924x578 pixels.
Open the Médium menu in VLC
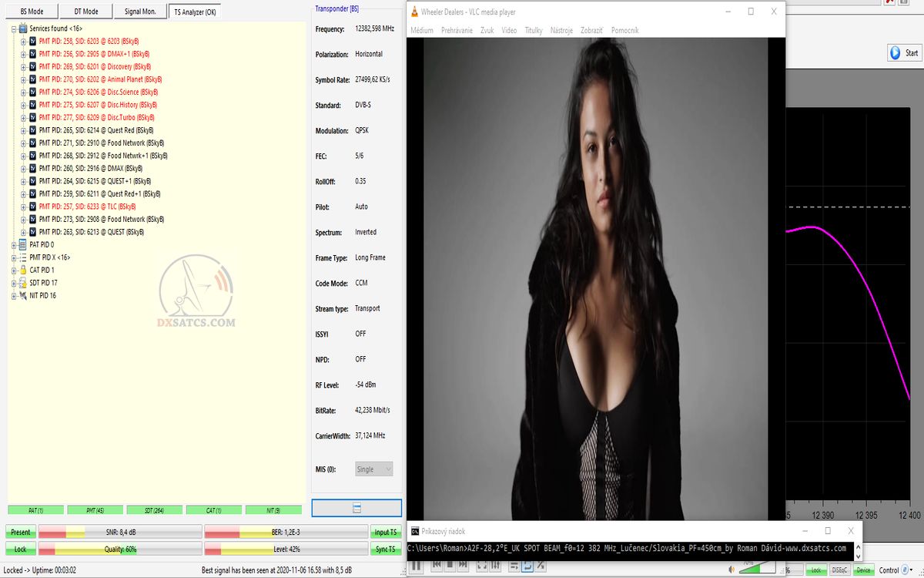coord(422,31)
